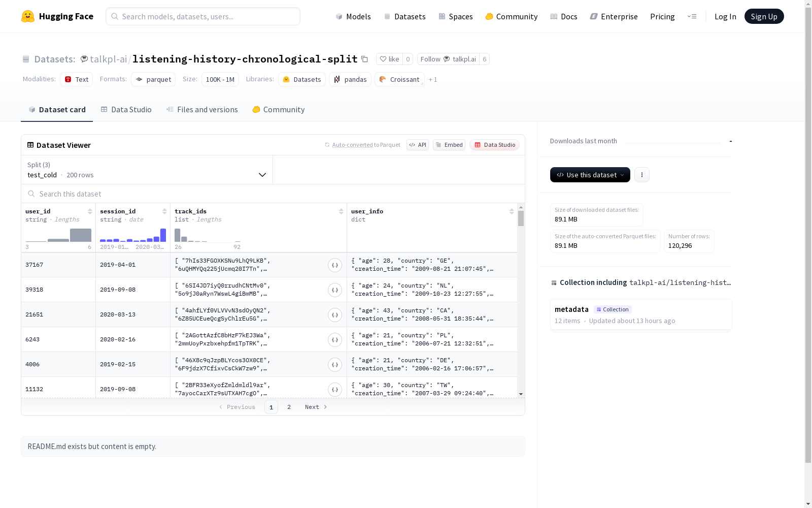Expand JSON for row 37167 track_ids
Image resolution: width=812 pixels, height=508 pixels.
pos(334,265)
